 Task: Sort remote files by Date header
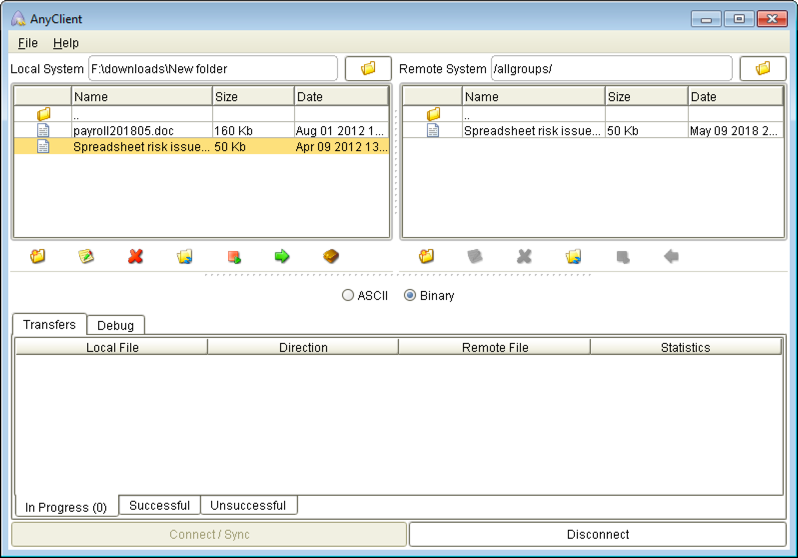tap(735, 96)
